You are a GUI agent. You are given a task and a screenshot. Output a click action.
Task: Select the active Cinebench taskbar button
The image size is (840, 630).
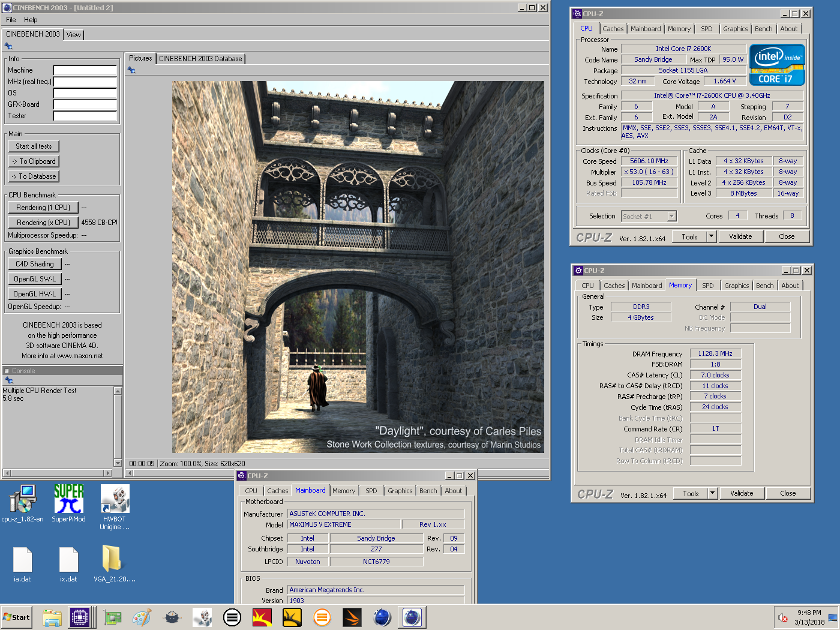coord(412,617)
